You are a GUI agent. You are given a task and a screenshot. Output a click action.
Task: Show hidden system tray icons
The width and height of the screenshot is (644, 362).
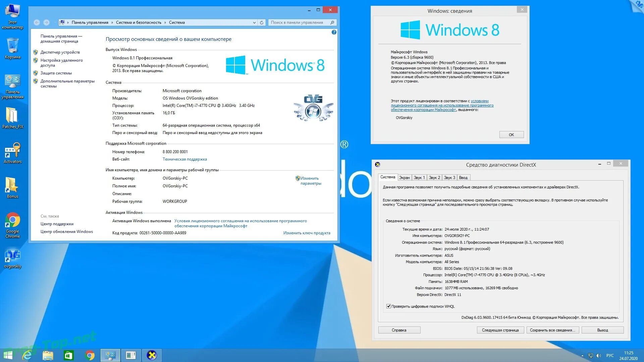tap(582, 356)
